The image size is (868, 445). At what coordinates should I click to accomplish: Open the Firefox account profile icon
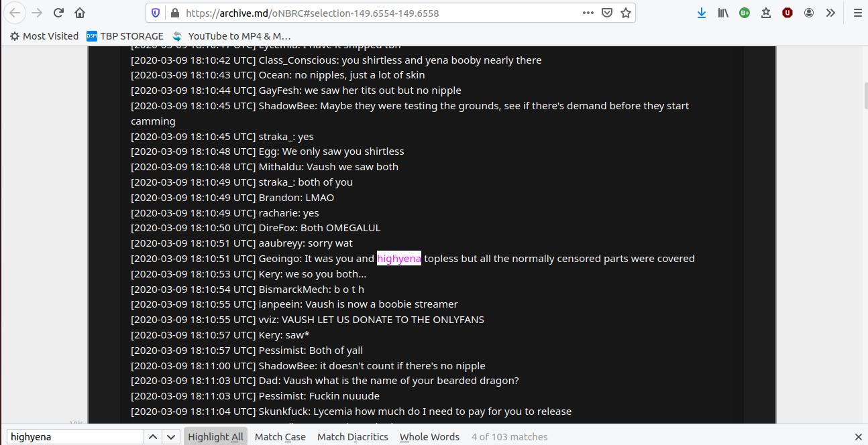pyautogui.click(x=809, y=13)
